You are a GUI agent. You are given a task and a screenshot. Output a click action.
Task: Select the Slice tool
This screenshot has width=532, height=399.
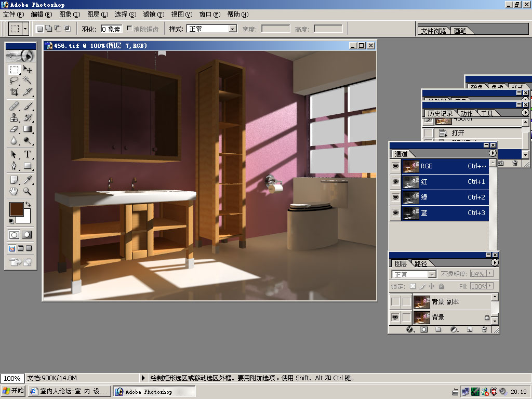coord(27,91)
